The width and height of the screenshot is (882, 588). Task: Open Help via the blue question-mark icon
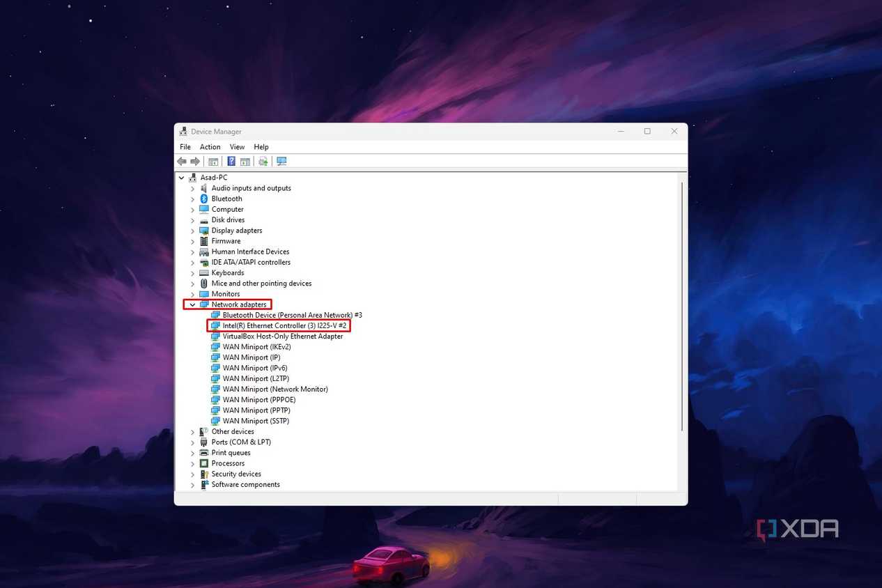point(231,162)
